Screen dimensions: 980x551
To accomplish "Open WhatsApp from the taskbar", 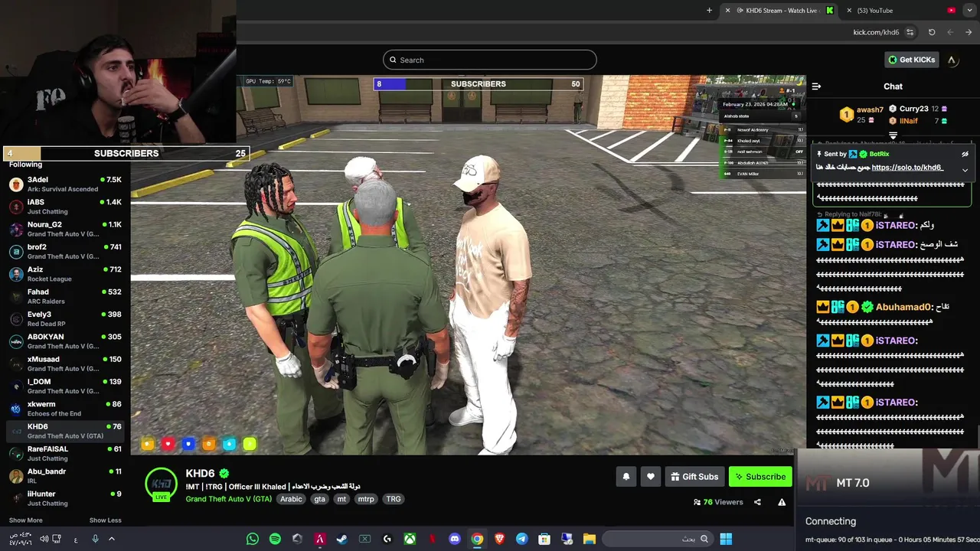I will (x=253, y=539).
